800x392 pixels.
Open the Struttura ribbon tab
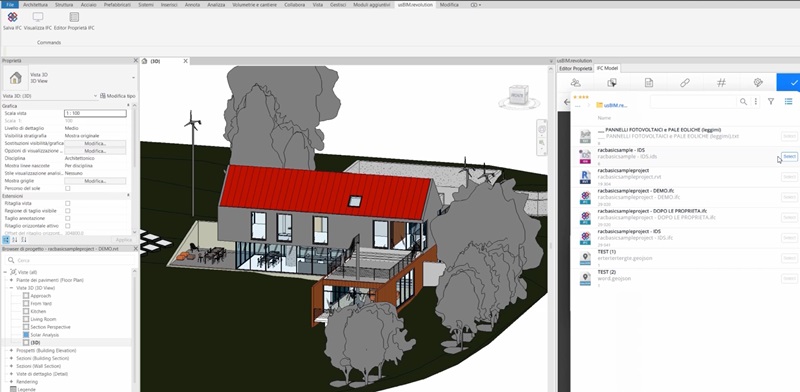64,5
